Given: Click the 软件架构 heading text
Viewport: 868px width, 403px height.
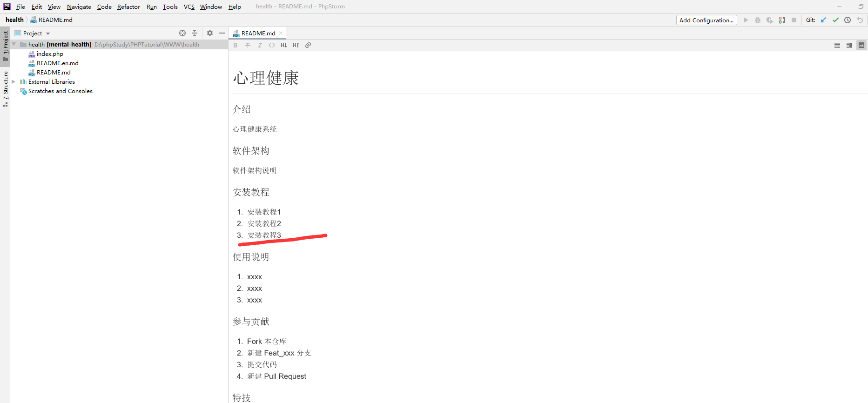Looking at the screenshot, I should coord(251,151).
